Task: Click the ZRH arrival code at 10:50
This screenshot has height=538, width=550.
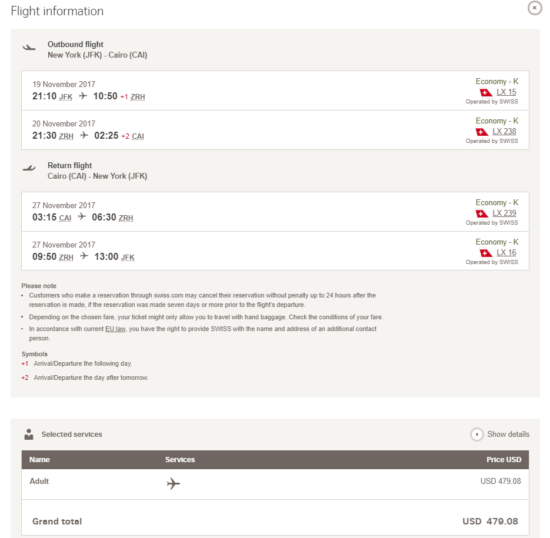Action: (138, 97)
